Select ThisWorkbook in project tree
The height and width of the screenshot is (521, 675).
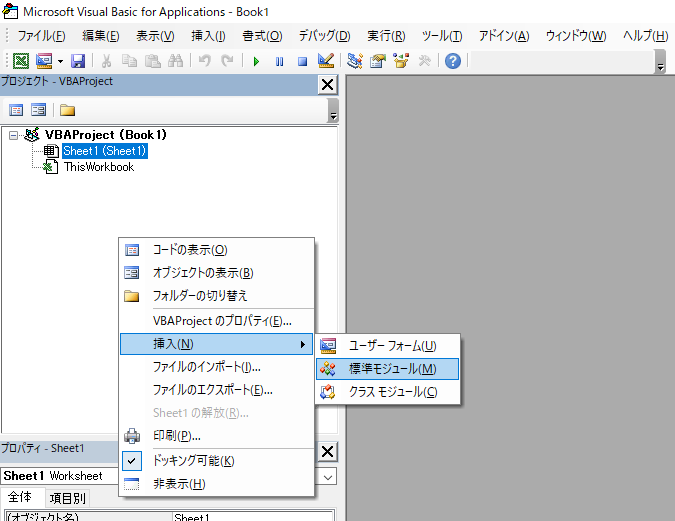coord(99,167)
